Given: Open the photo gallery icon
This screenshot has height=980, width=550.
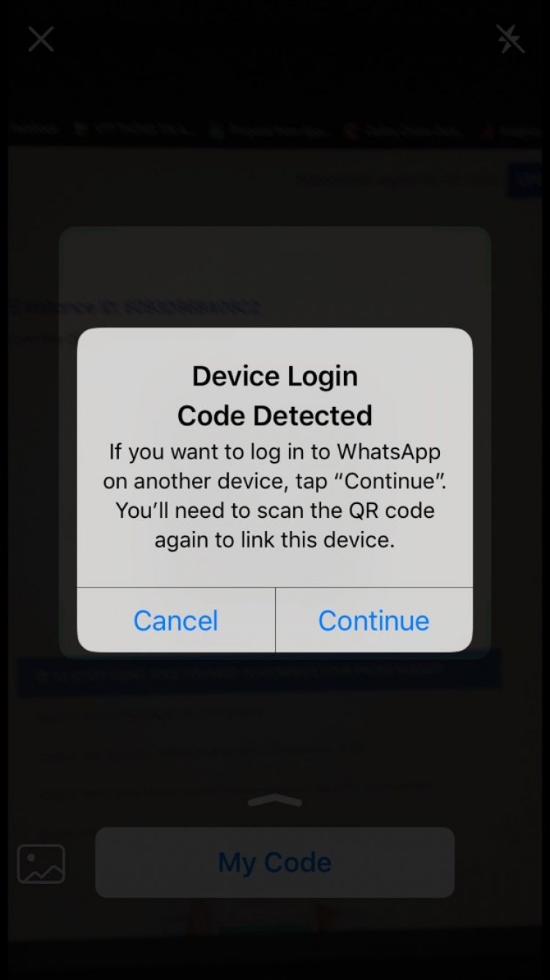Looking at the screenshot, I should 41,863.
